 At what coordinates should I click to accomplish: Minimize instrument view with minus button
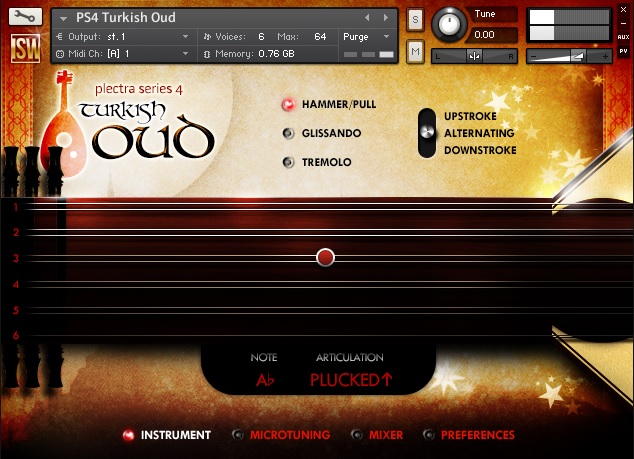tap(623, 24)
